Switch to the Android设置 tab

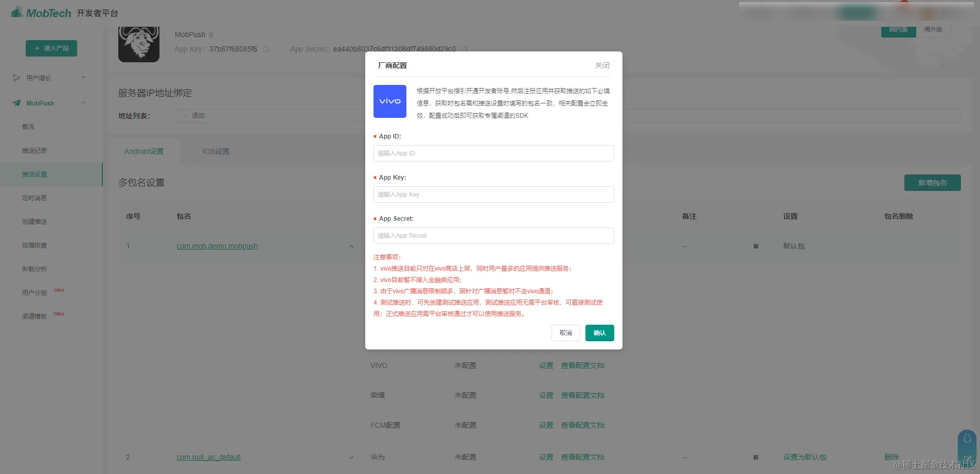click(x=144, y=151)
